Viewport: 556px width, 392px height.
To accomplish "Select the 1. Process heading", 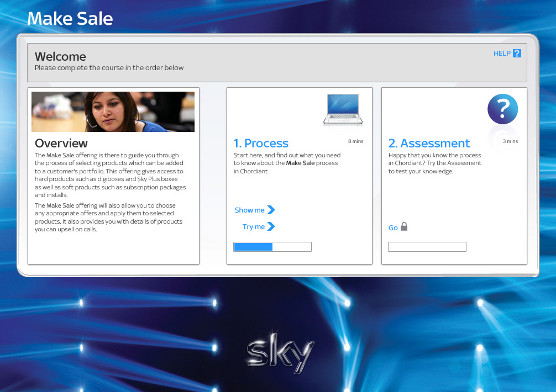I will click(x=261, y=143).
